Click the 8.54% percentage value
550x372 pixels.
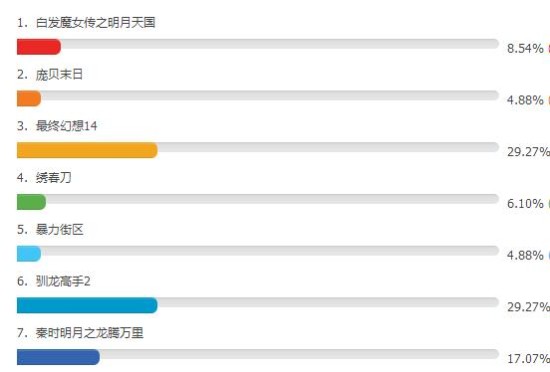tap(525, 48)
